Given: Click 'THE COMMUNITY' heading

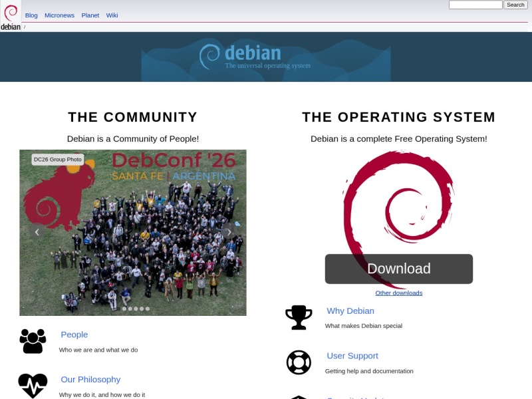Looking at the screenshot, I should pos(132,117).
